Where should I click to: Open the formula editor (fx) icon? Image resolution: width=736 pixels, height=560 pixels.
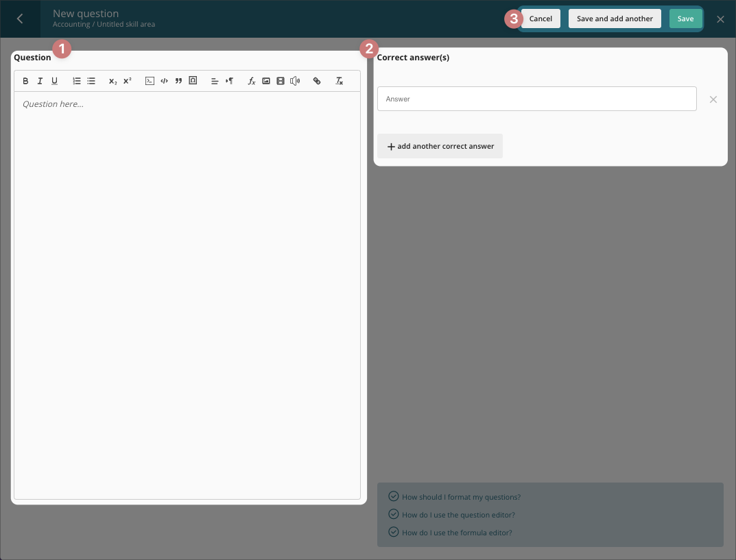pyautogui.click(x=252, y=81)
